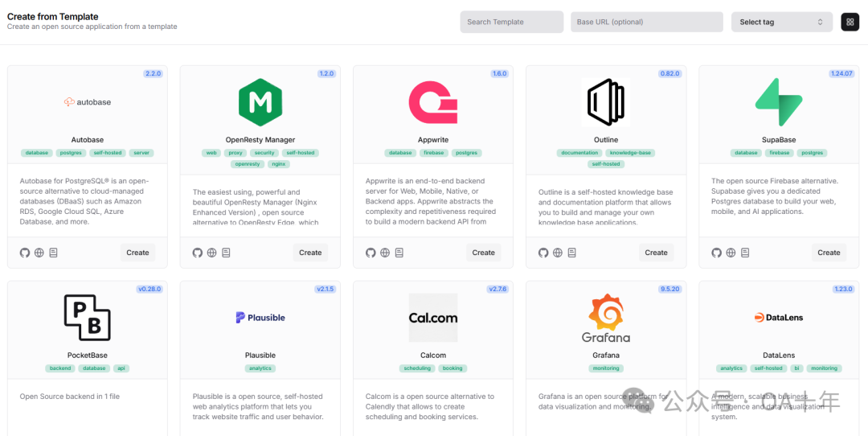Click the SupaBase version badge 1.24.07
Screen dimensions: 868x436
coord(841,73)
